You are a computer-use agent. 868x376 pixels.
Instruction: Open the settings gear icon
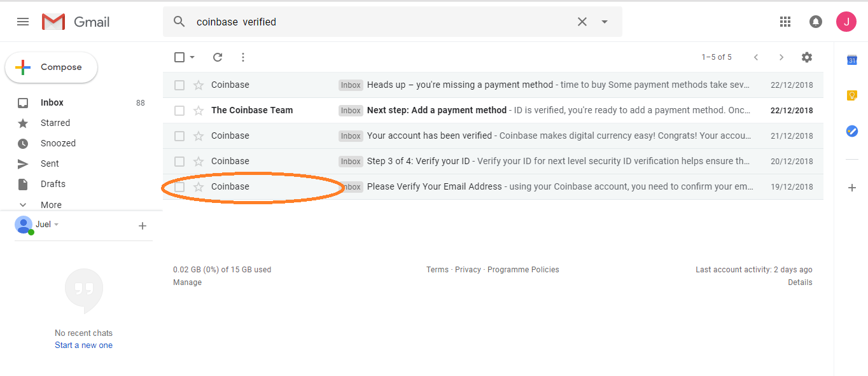point(807,57)
